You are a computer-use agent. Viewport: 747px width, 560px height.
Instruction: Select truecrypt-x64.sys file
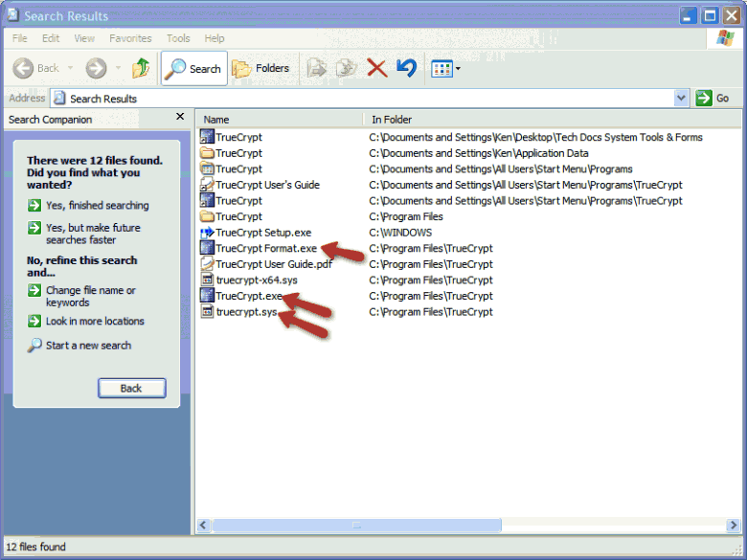(249, 280)
